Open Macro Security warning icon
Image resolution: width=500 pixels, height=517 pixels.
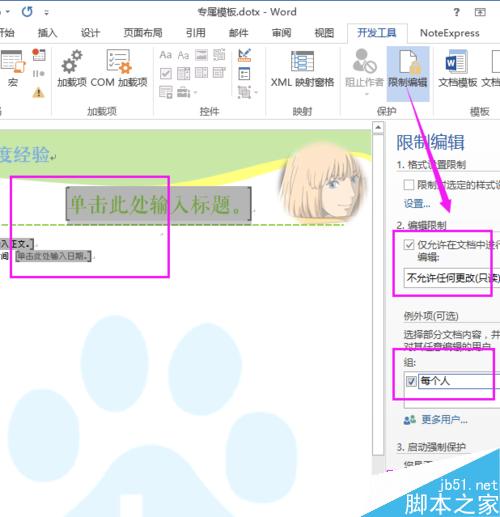click(39, 92)
